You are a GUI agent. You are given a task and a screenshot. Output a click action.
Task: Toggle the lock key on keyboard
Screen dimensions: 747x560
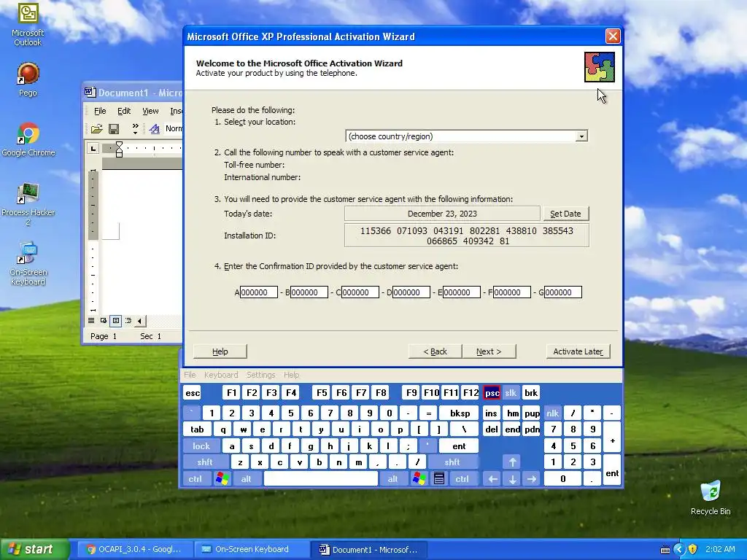(x=201, y=446)
